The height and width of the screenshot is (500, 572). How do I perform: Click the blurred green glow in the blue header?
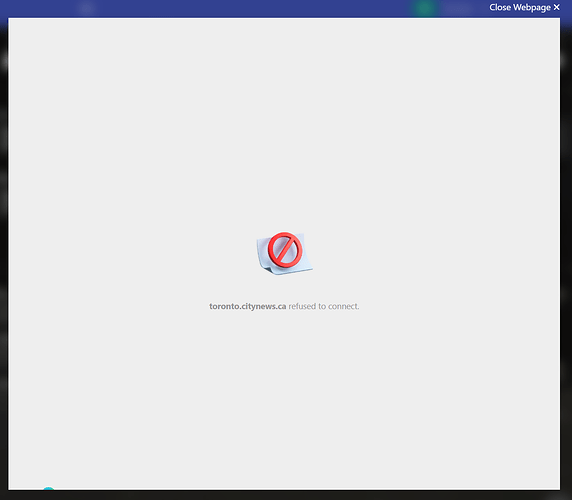[x=424, y=8]
